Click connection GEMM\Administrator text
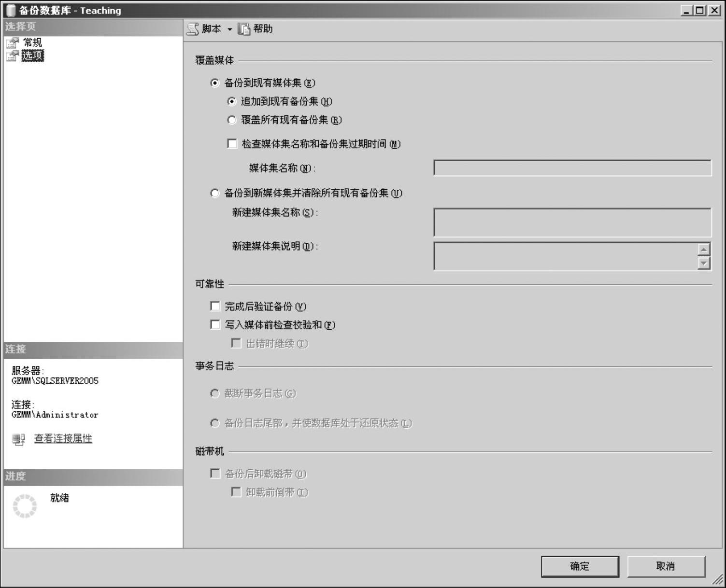The width and height of the screenshot is (726, 588). 55,415
